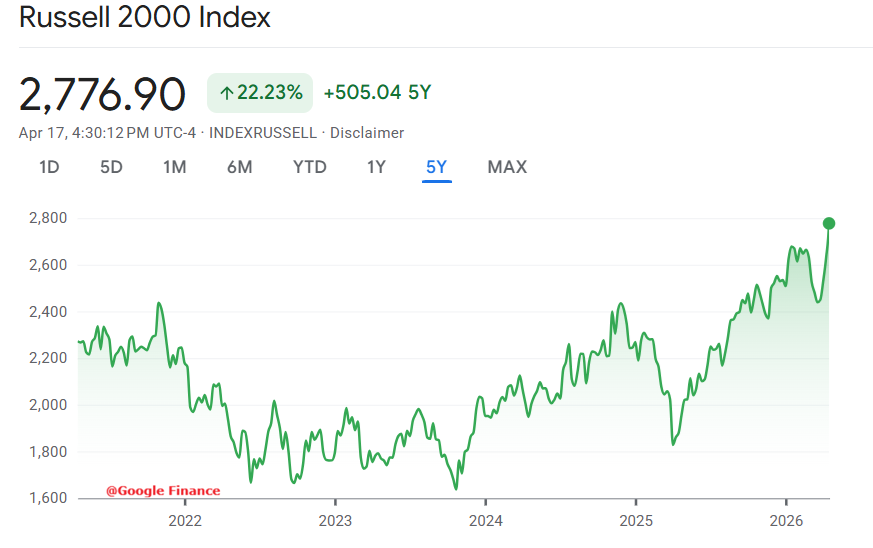This screenshot has height=548, width=873.
Task: Click the Russell 2000 Index title
Action: coord(144,18)
